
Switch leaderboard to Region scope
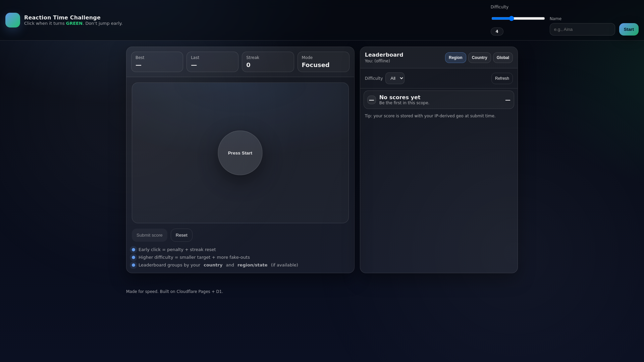pos(455,58)
